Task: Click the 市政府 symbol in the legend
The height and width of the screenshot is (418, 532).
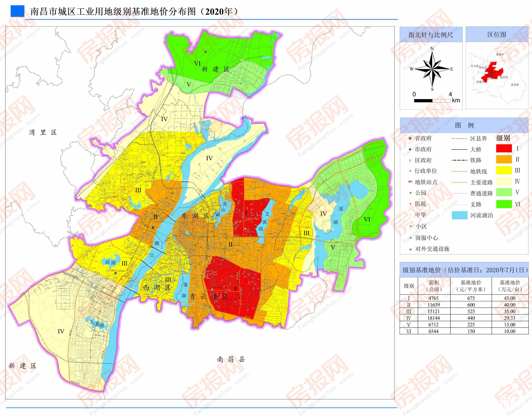Action: tap(410, 149)
